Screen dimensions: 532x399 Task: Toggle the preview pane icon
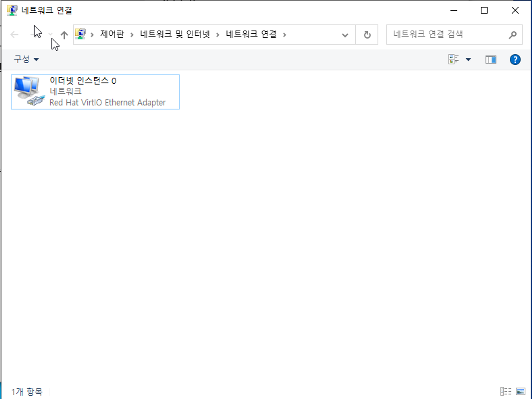pos(491,60)
